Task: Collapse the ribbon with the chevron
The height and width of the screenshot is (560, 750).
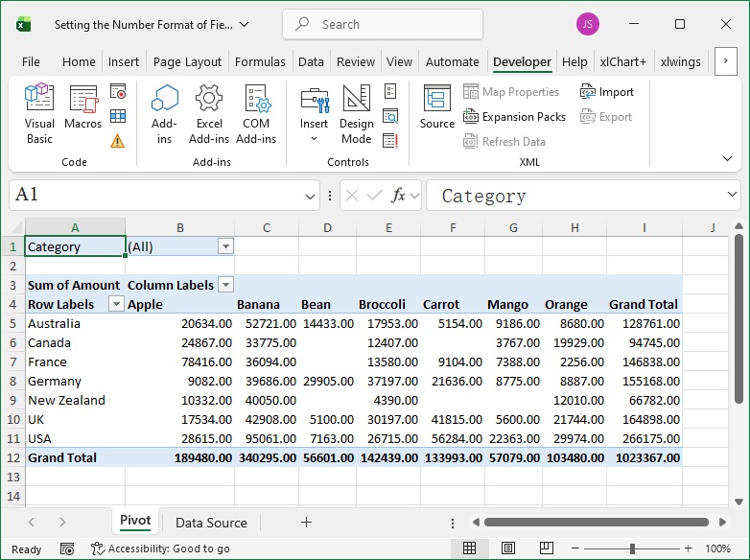Action: [727, 158]
